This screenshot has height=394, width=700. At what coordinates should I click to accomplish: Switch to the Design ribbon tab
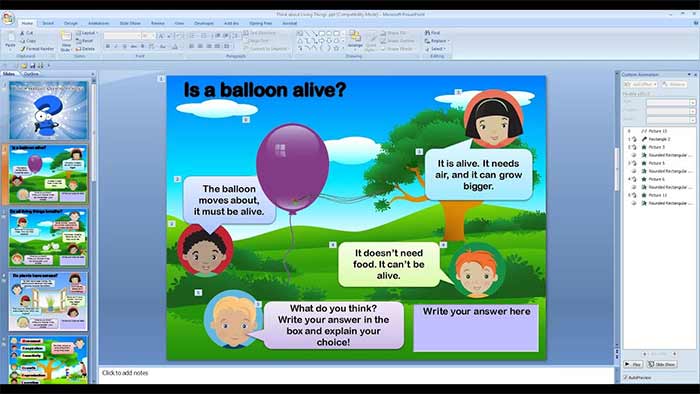click(x=71, y=23)
